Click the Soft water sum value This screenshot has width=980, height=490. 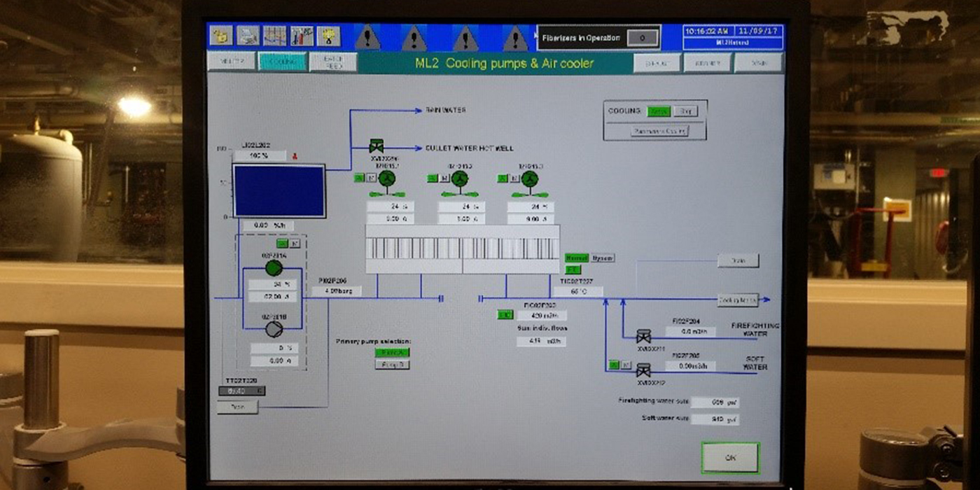pyautogui.click(x=715, y=419)
